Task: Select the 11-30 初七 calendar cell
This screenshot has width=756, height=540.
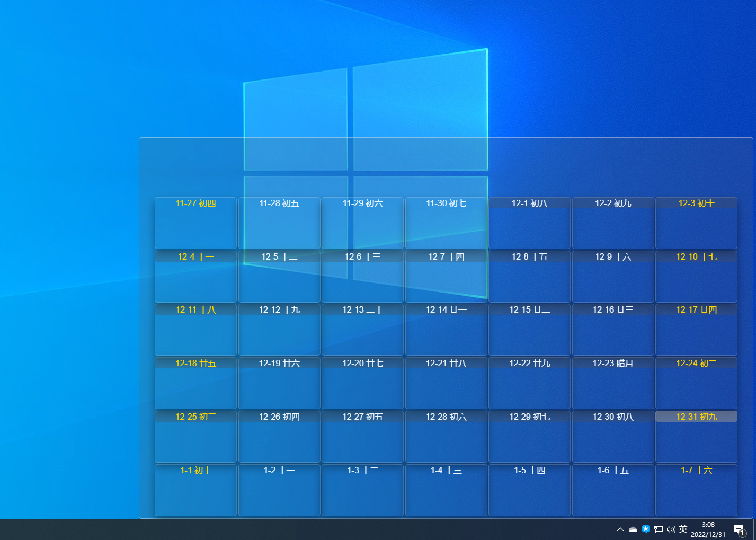Action: pyautogui.click(x=446, y=223)
